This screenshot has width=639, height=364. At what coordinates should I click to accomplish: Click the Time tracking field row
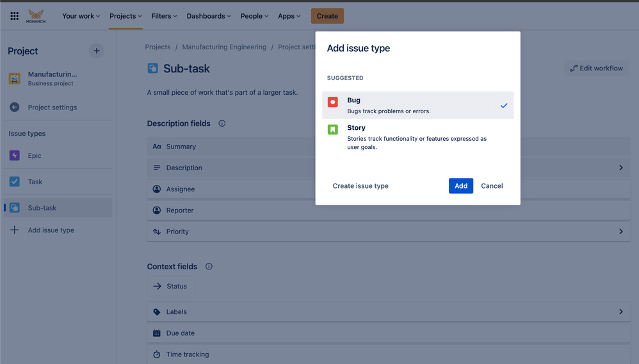[x=389, y=354]
